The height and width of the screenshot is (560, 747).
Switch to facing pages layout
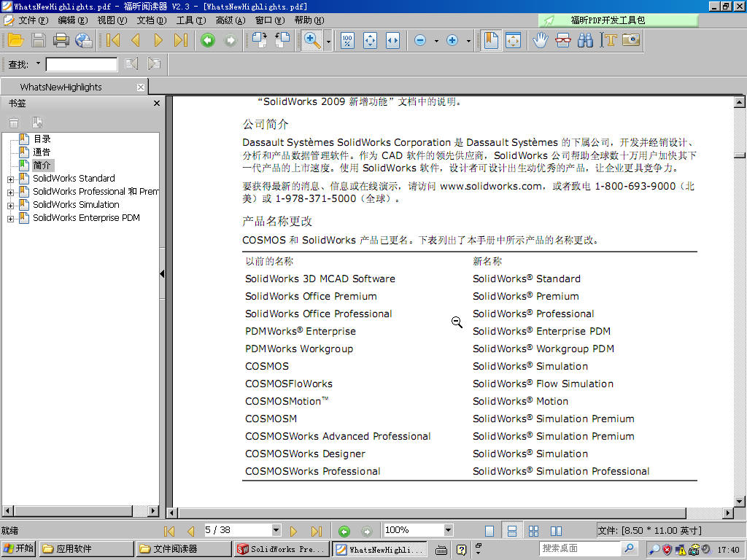click(x=556, y=531)
